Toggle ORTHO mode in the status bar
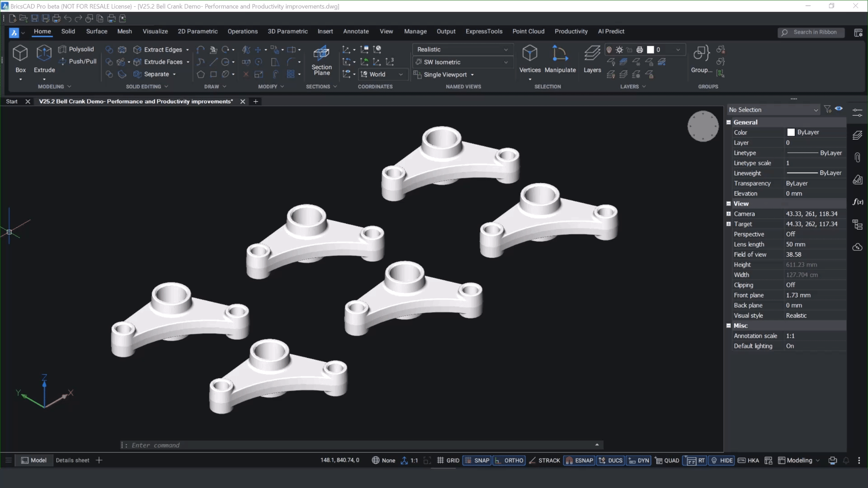868x488 pixels. point(509,460)
